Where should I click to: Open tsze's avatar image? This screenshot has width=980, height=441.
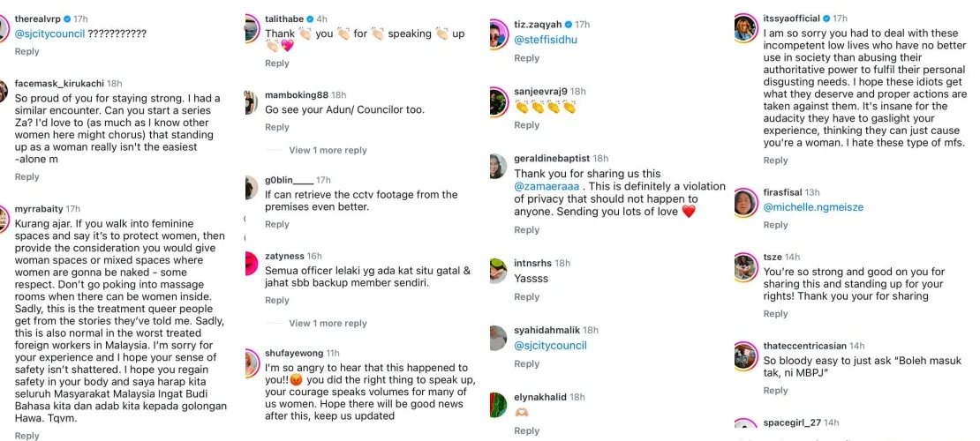click(x=746, y=265)
